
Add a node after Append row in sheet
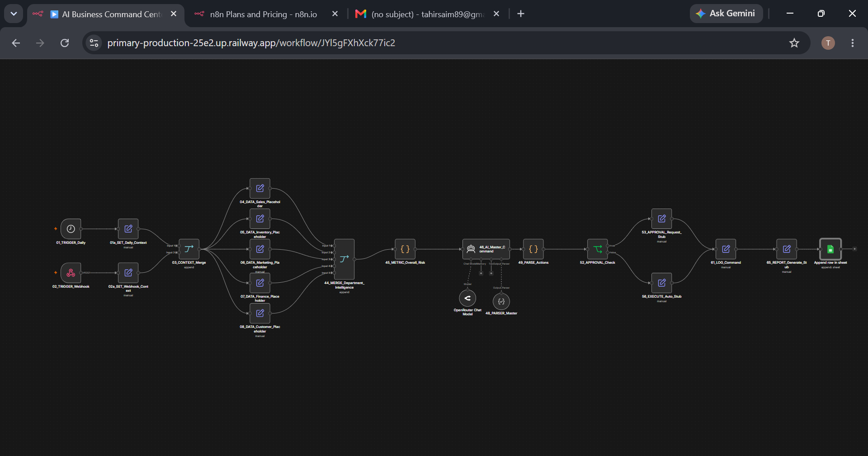coord(854,249)
